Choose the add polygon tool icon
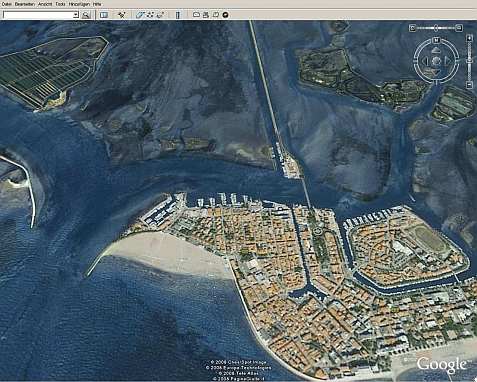This screenshot has width=477, height=382. click(140, 15)
